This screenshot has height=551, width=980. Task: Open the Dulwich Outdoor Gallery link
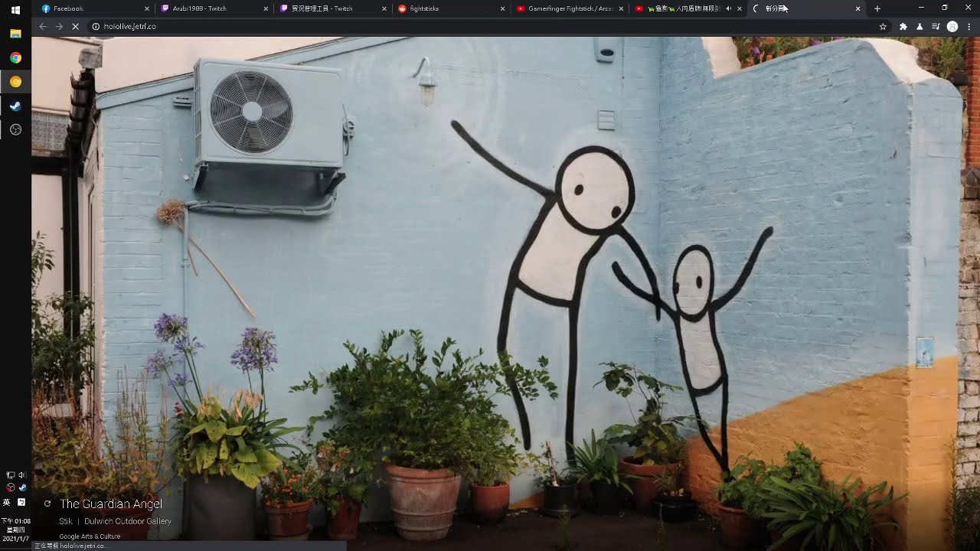pos(128,521)
